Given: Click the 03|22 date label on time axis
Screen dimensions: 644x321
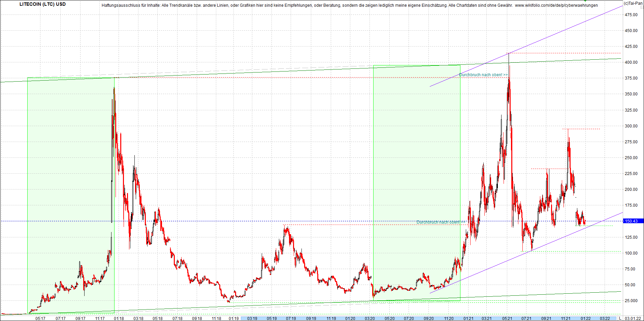Looking at the screenshot, I should coord(605,318).
